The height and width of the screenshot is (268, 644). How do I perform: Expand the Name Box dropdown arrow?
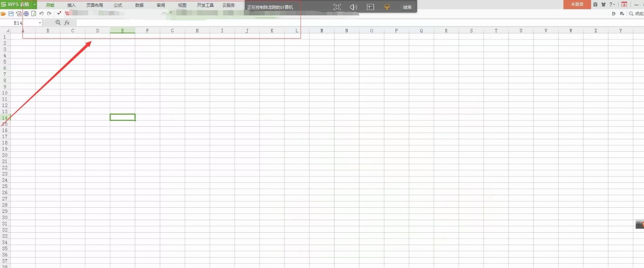40,23
